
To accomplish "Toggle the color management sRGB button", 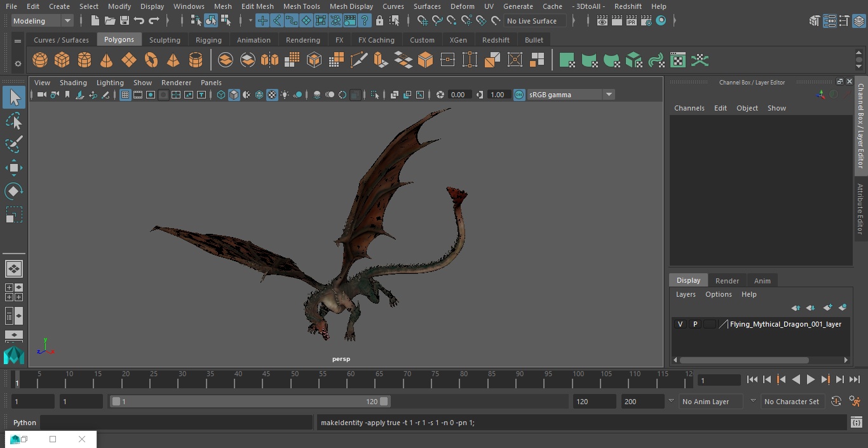I will (519, 95).
